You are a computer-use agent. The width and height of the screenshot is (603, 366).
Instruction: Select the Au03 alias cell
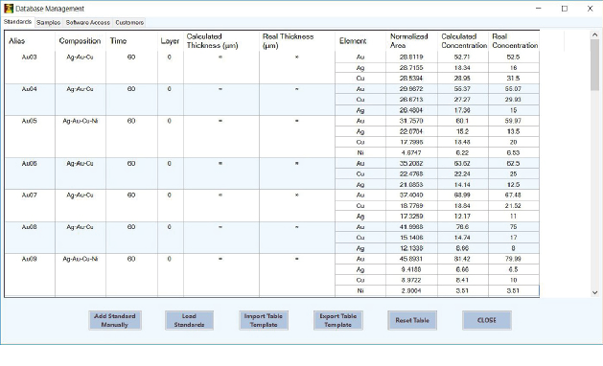pyautogui.click(x=30, y=67)
